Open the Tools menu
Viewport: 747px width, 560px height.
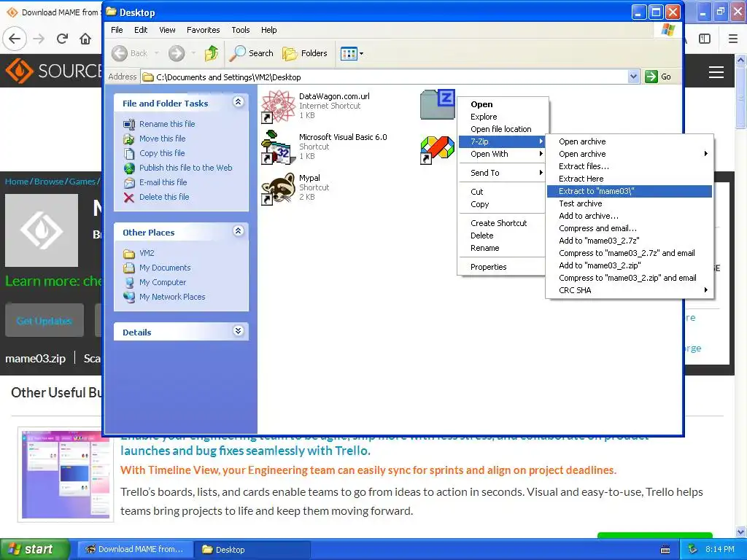[x=241, y=30]
